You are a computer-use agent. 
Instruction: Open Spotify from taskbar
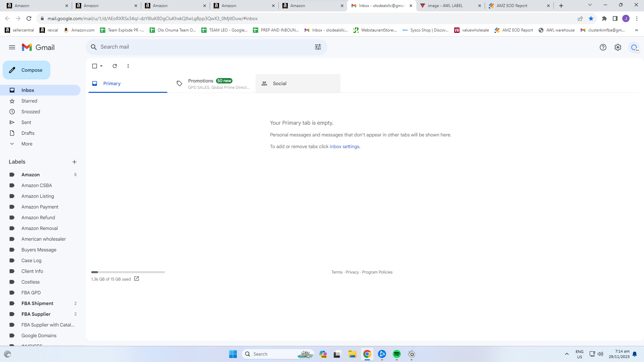(397, 354)
